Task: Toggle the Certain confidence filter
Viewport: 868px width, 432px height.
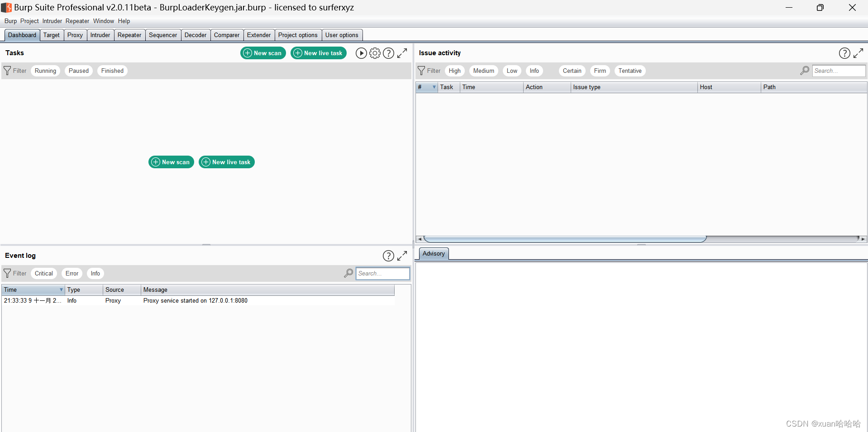Action: click(572, 71)
